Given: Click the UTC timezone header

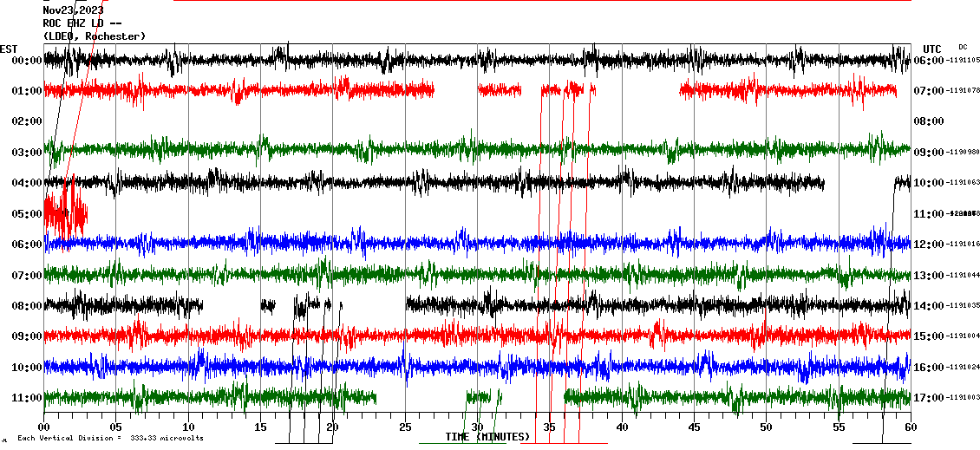Looking at the screenshot, I should 931,49.
